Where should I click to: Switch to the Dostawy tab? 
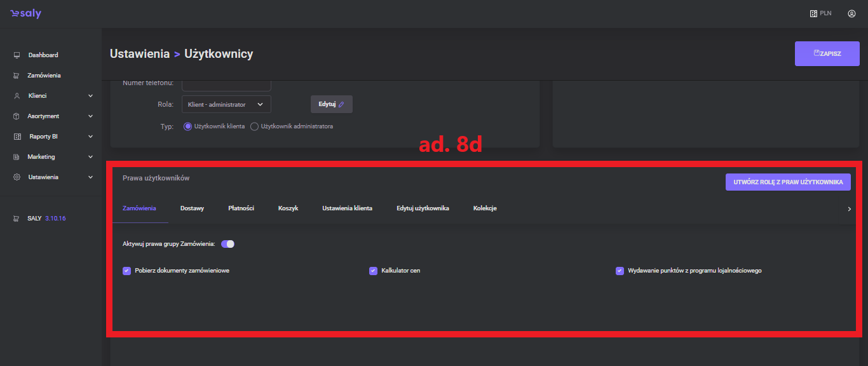(x=192, y=208)
